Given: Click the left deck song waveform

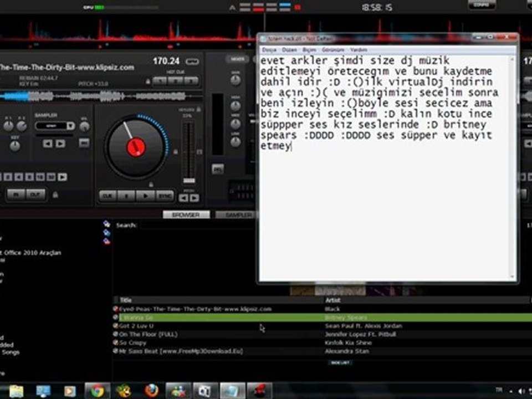Looking at the screenshot, I should pos(101,96).
